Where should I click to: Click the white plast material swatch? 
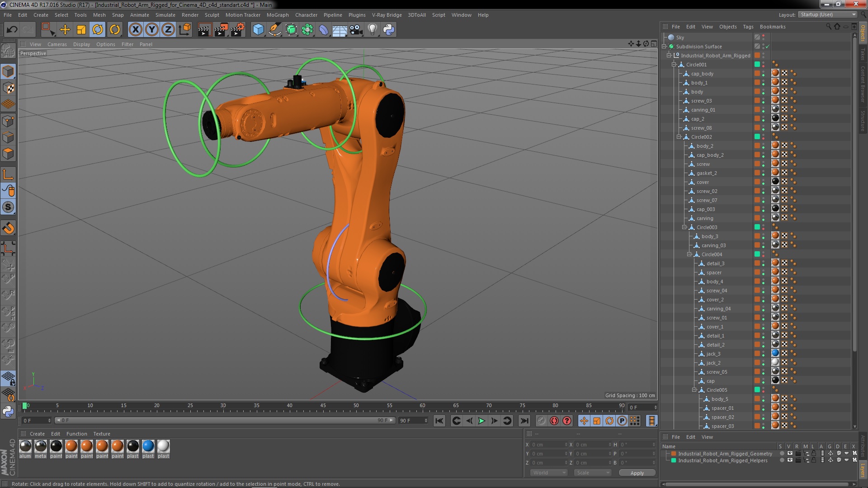pos(164,449)
